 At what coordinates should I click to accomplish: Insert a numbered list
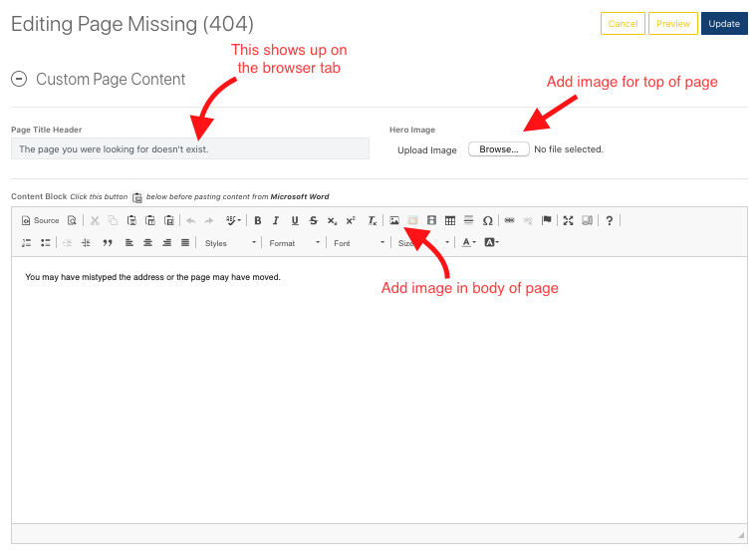(27, 242)
